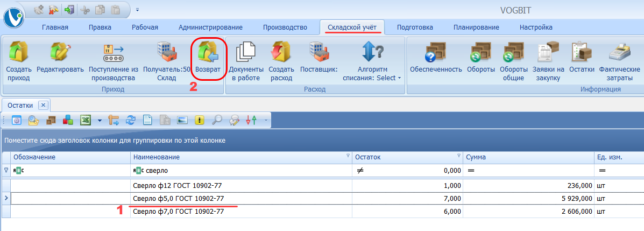Click the blank document toolbar icon

point(147,120)
